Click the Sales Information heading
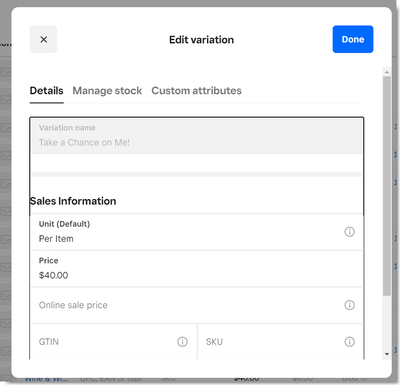This screenshot has width=400, height=385. [73, 201]
